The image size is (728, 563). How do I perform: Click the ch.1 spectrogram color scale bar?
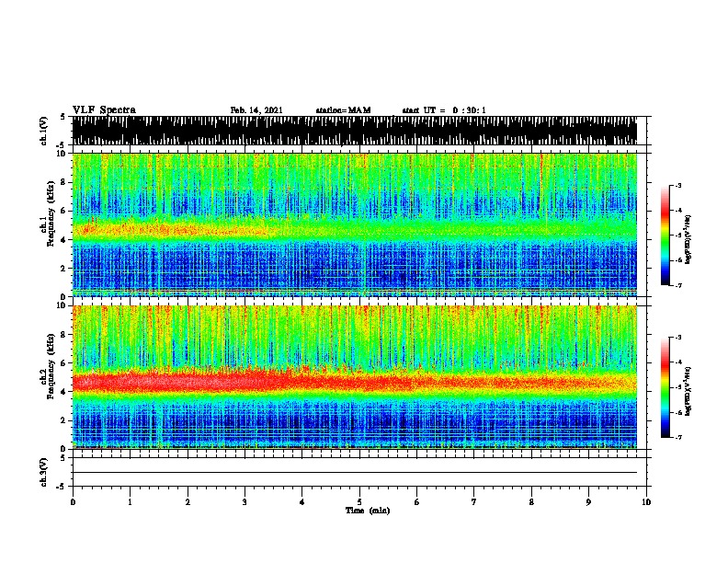tap(665, 236)
